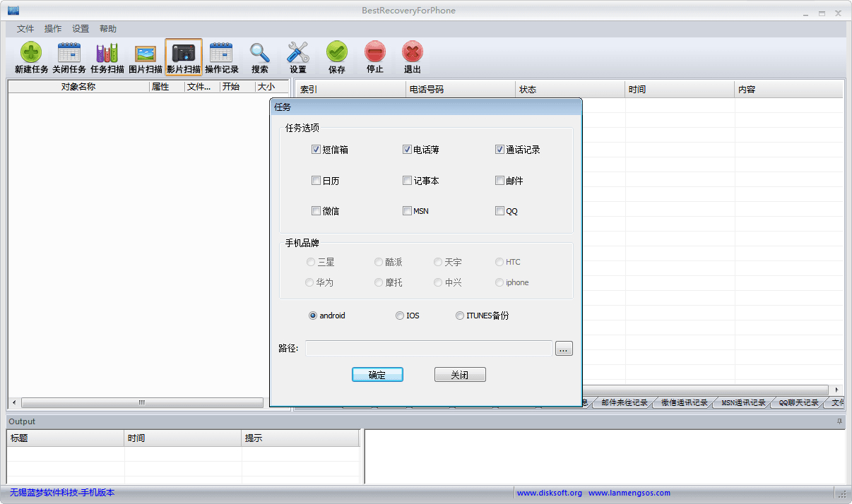Screen dimensions: 852x504
Task: Open the www.lanmengsos.com link
Action: point(629,493)
